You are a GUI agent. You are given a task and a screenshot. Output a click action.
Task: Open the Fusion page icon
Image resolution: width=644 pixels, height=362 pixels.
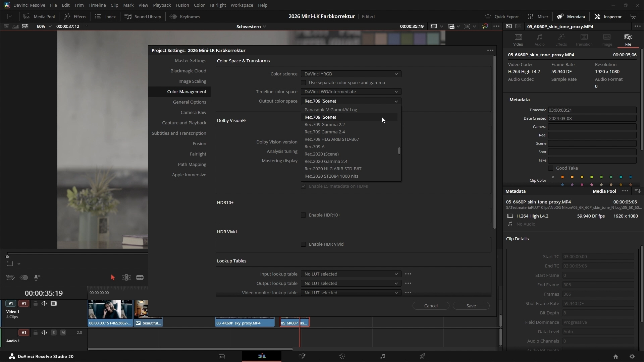pos(302,356)
